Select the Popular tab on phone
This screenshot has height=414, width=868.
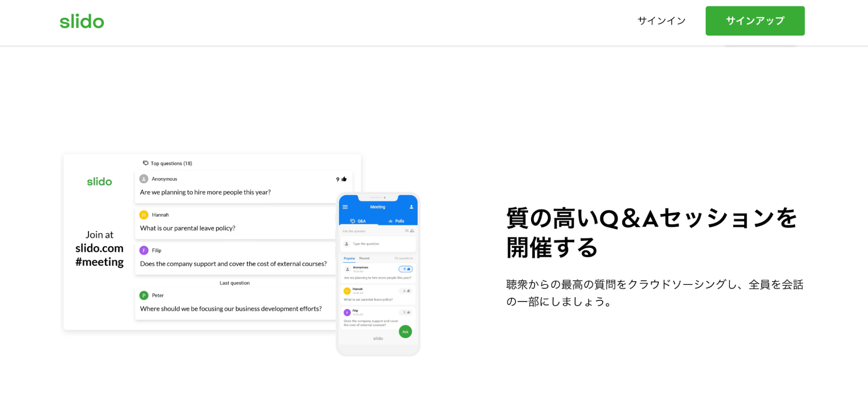pyautogui.click(x=349, y=258)
